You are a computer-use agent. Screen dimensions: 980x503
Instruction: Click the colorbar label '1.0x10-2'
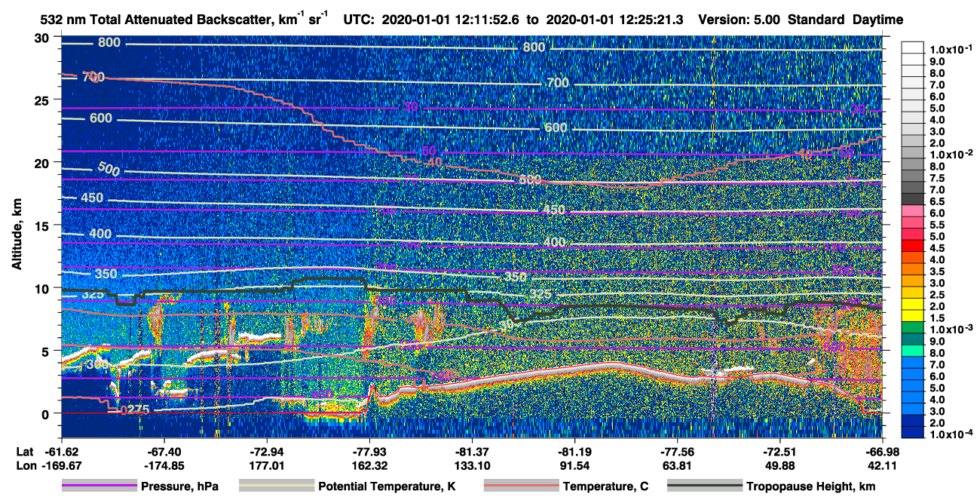(953, 154)
